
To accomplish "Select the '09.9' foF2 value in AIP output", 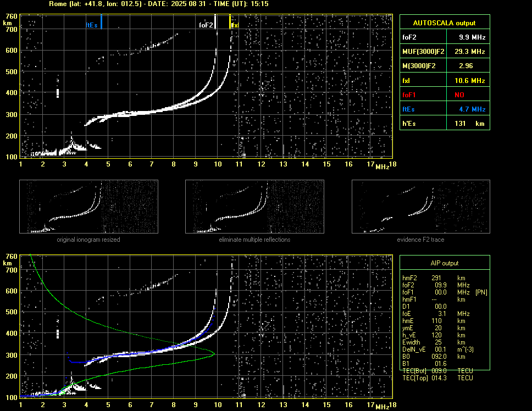I will pos(441,285).
